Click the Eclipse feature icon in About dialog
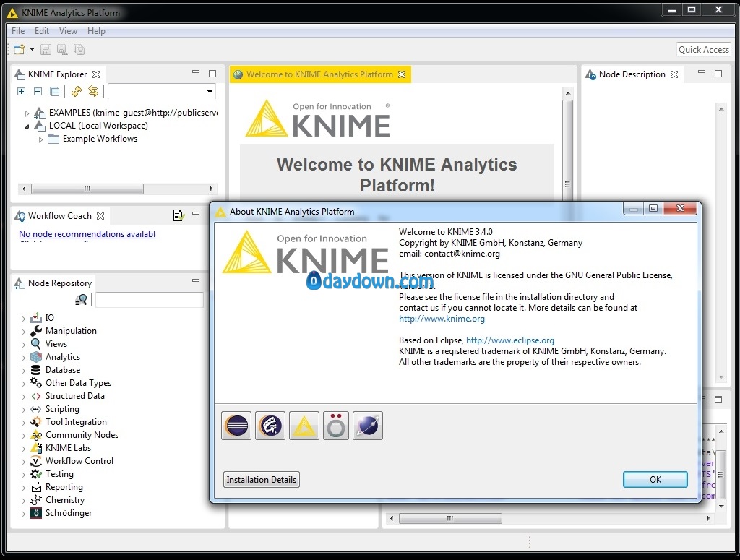 point(236,426)
